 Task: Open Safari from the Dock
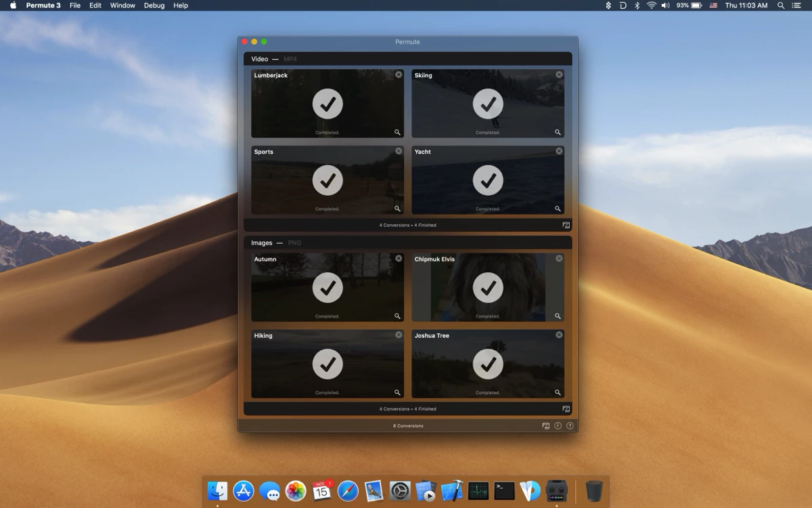(x=348, y=490)
